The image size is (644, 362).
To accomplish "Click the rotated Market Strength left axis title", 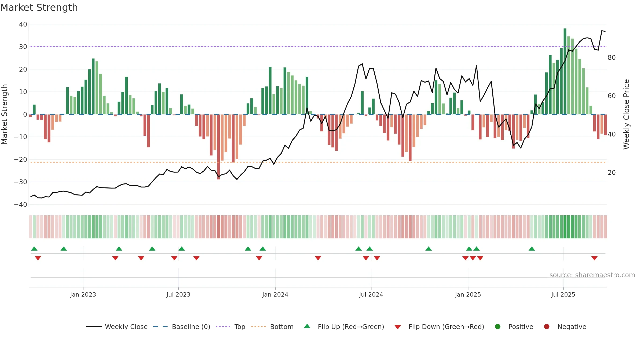I will point(4,114).
